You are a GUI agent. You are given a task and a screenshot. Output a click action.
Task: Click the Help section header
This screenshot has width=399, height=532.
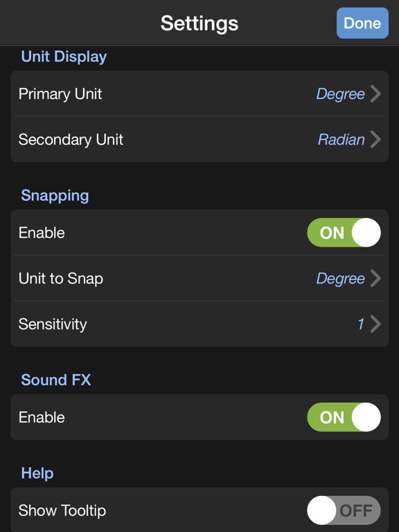coord(37,473)
